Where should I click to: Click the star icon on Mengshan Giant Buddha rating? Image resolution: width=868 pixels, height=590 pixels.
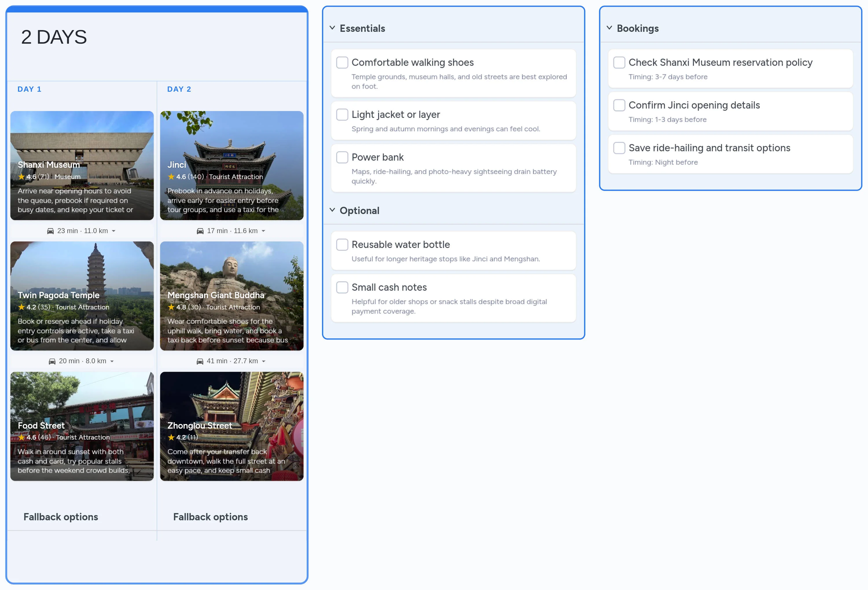[171, 307]
